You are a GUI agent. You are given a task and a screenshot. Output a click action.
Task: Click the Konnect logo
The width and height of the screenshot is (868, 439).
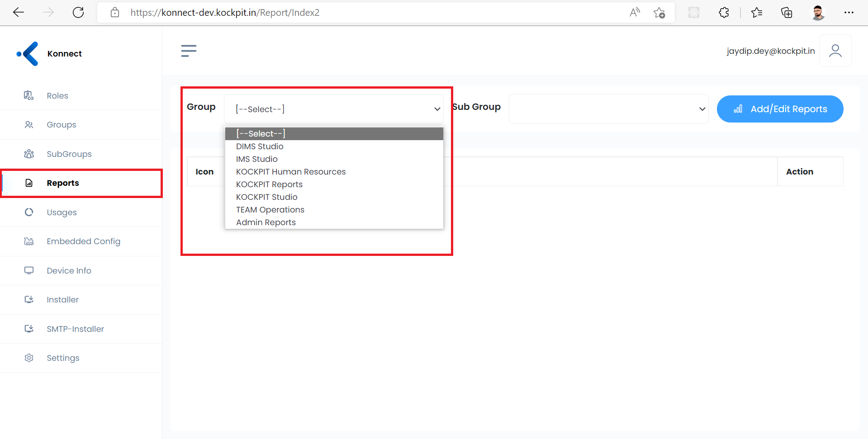(x=28, y=54)
